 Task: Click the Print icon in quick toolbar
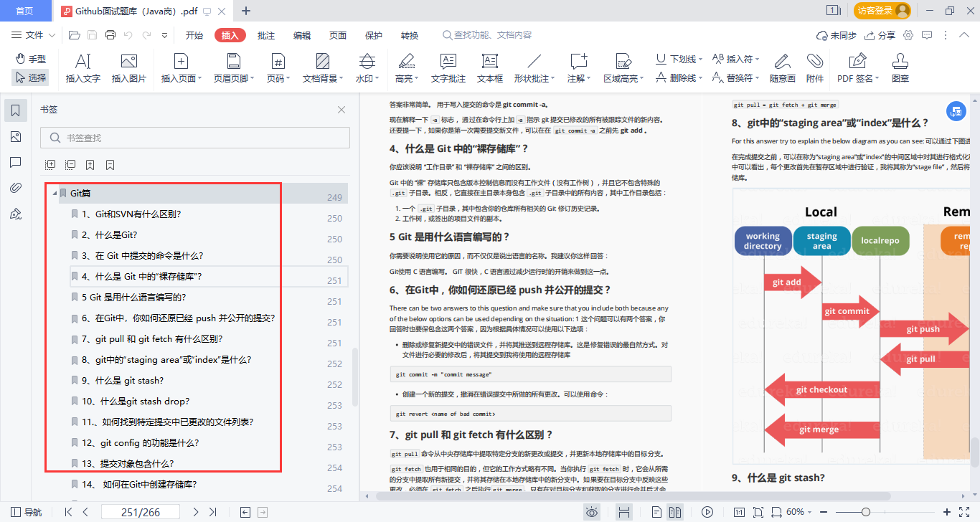[x=110, y=35]
